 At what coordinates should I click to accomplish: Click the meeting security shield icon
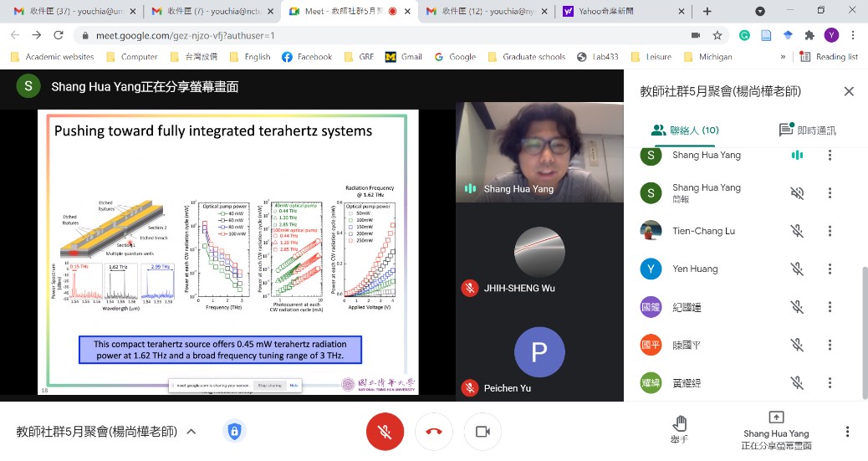coord(234,432)
